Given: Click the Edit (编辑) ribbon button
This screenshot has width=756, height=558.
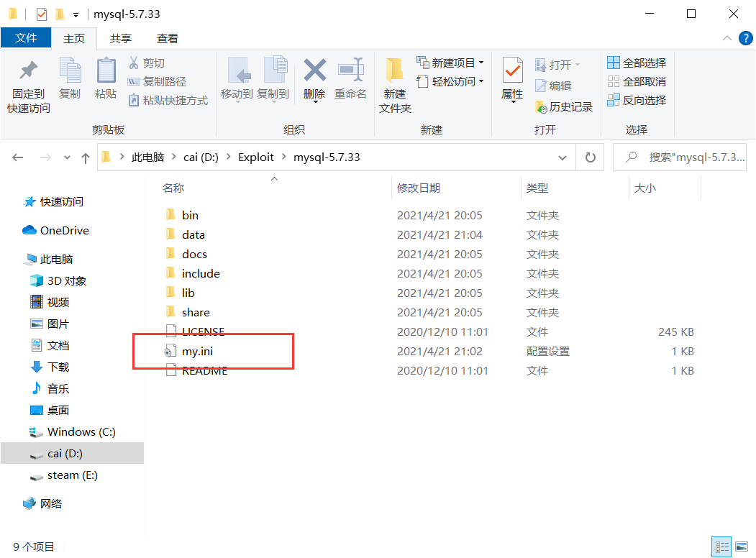Looking at the screenshot, I should pyautogui.click(x=553, y=86).
